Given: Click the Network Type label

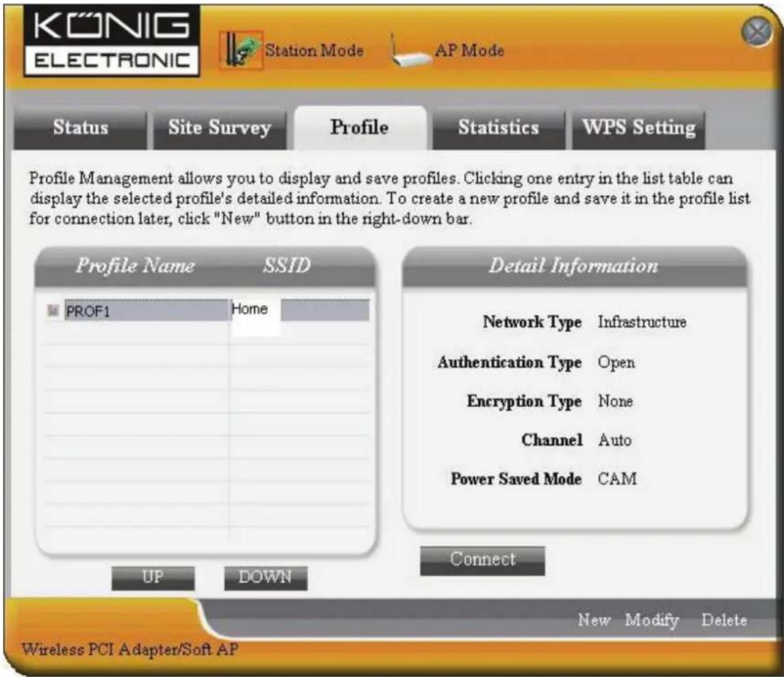Looking at the screenshot, I should pyautogui.click(x=532, y=322).
